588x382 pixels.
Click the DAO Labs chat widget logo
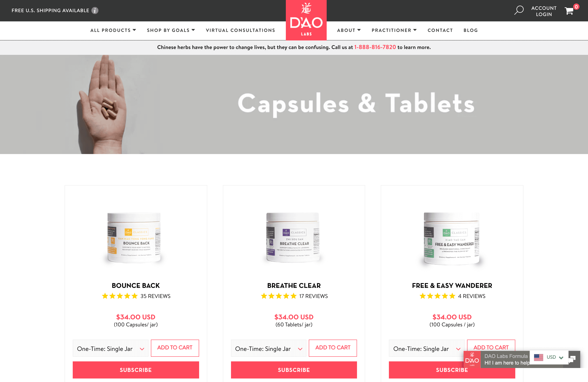(x=472, y=359)
